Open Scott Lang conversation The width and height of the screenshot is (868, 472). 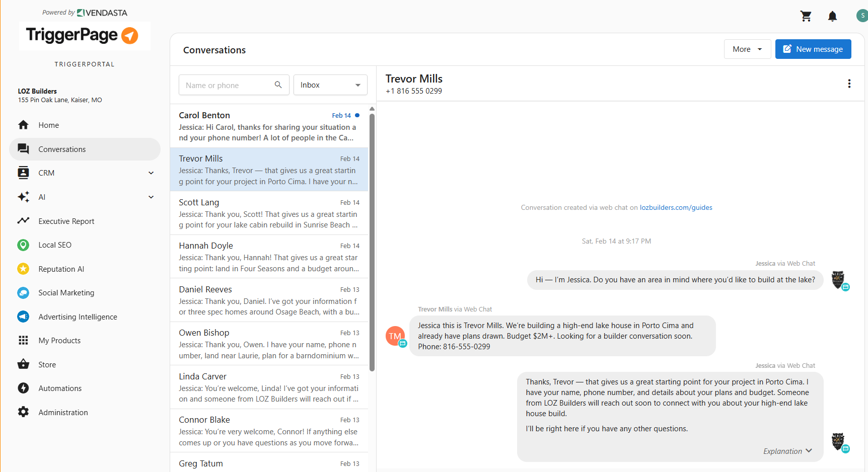coord(269,213)
